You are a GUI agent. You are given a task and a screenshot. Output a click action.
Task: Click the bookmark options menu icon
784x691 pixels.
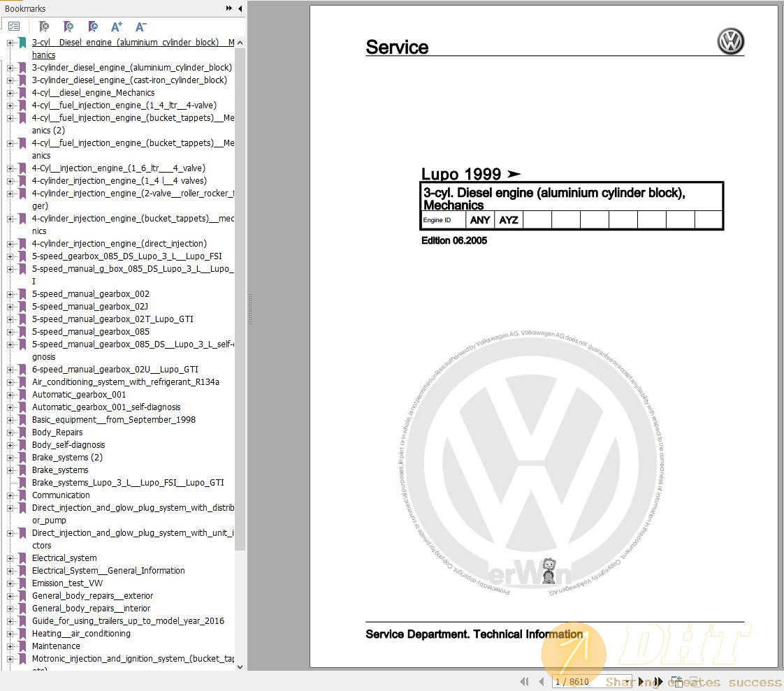pos(14,27)
